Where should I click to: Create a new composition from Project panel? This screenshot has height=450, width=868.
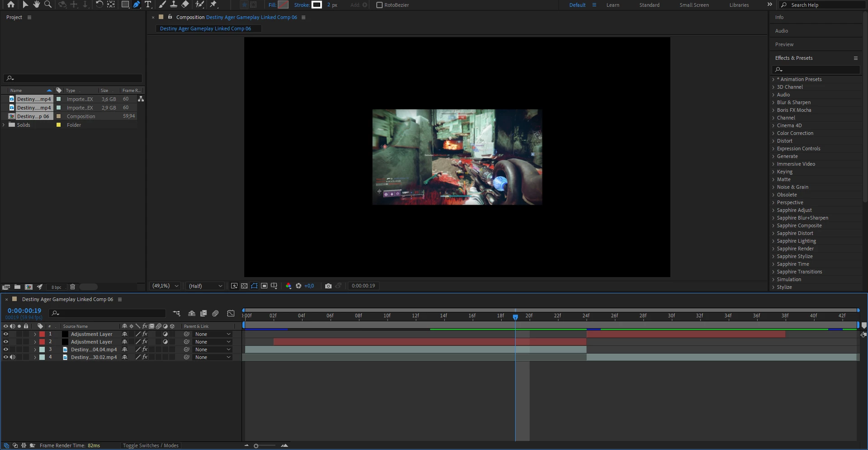(x=28, y=287)
